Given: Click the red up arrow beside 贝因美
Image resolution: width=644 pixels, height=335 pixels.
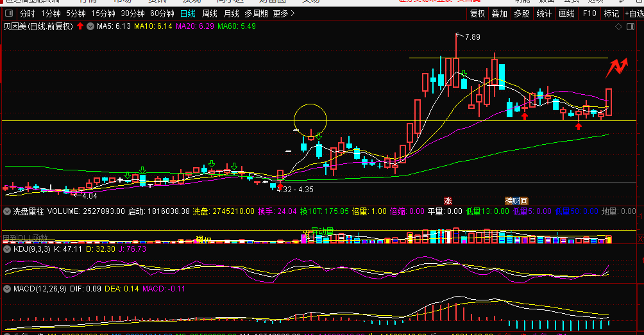Looking at the screenshot, I should 80,26.
